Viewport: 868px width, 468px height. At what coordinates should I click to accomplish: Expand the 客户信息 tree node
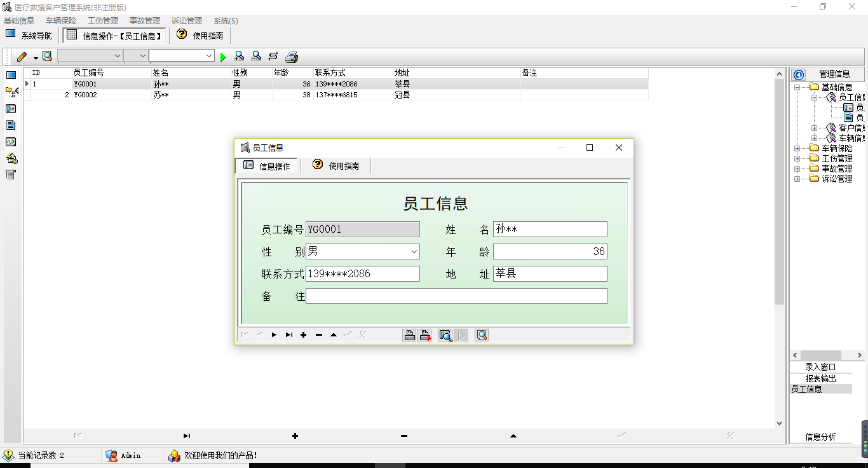click(x=815, y=128)
